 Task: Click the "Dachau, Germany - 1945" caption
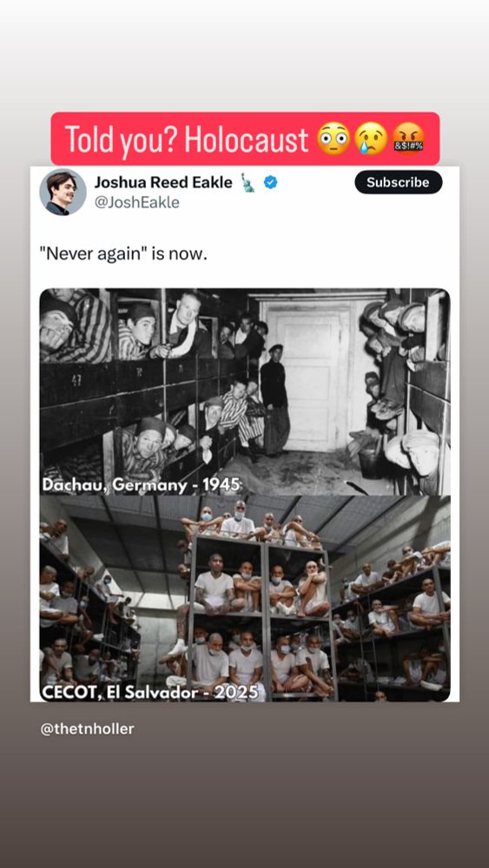pos(142,485)
